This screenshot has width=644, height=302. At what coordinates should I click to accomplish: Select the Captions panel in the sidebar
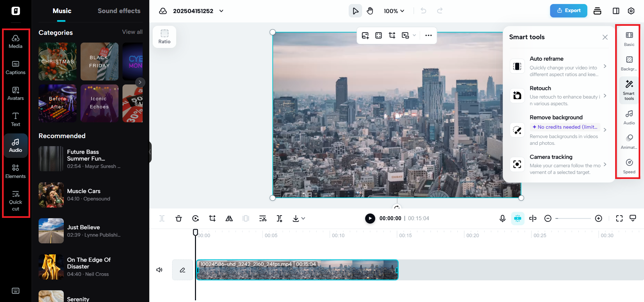(x=15, y=67)
